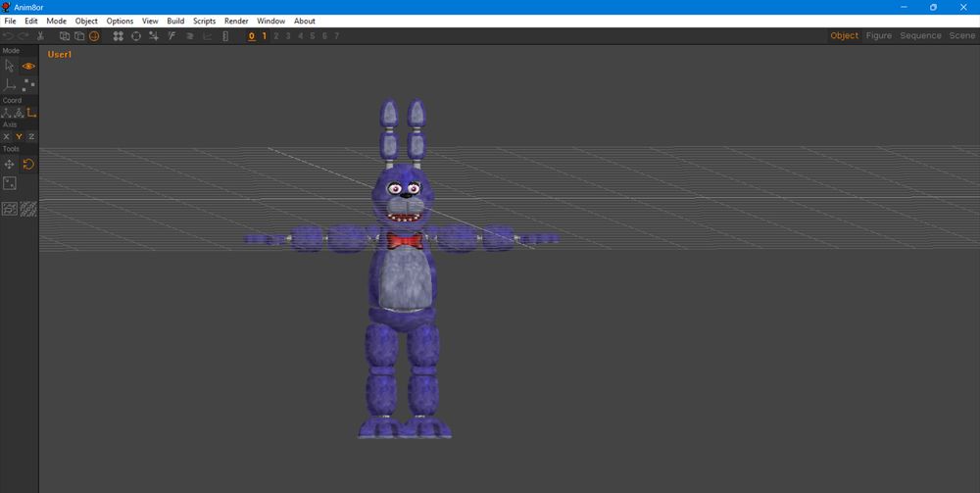Switch to the Figure editor tab
Image resolution: width=980 pixels, height=493 pixels.
[x=879, y=35]
